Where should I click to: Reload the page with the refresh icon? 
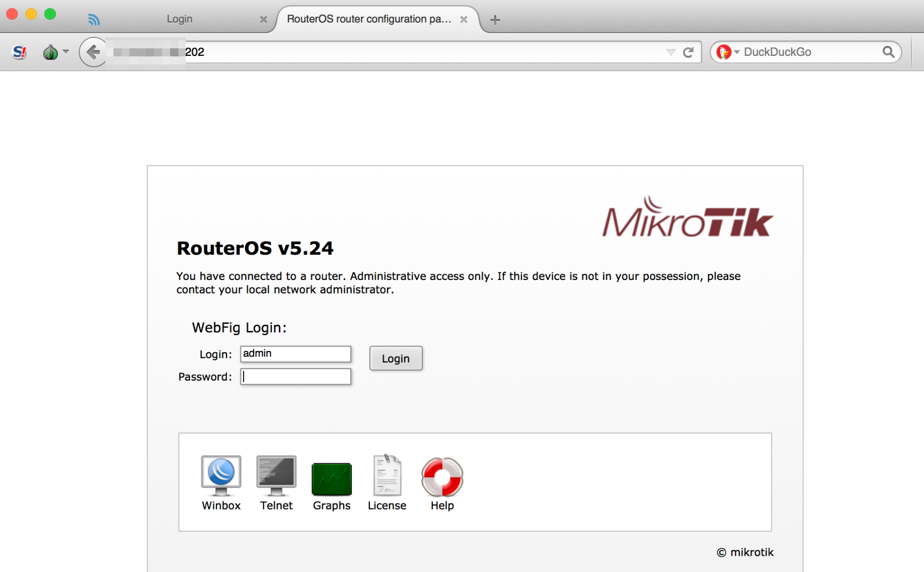point(688,52)
